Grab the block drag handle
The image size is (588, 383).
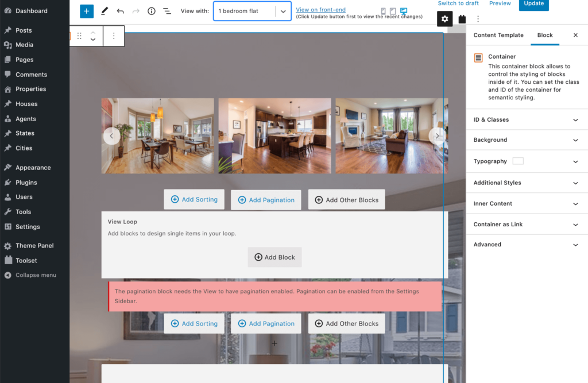pyautogui.click(x=79, y=36)
